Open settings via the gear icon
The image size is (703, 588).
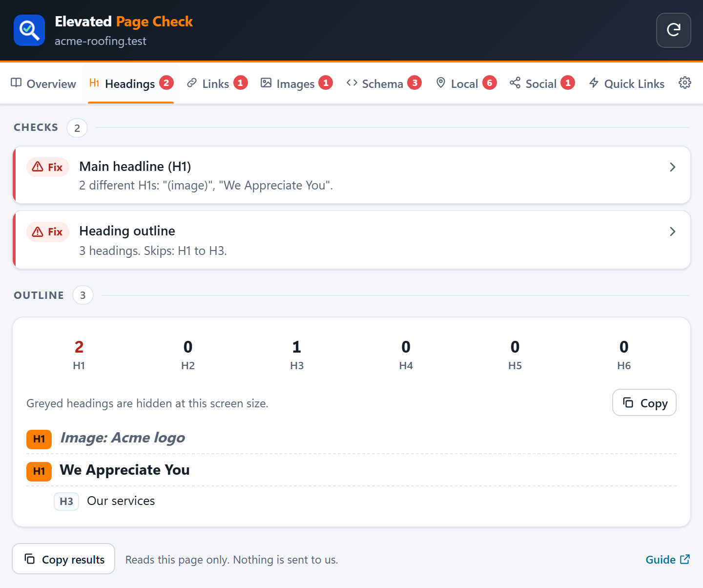point(685,83)
